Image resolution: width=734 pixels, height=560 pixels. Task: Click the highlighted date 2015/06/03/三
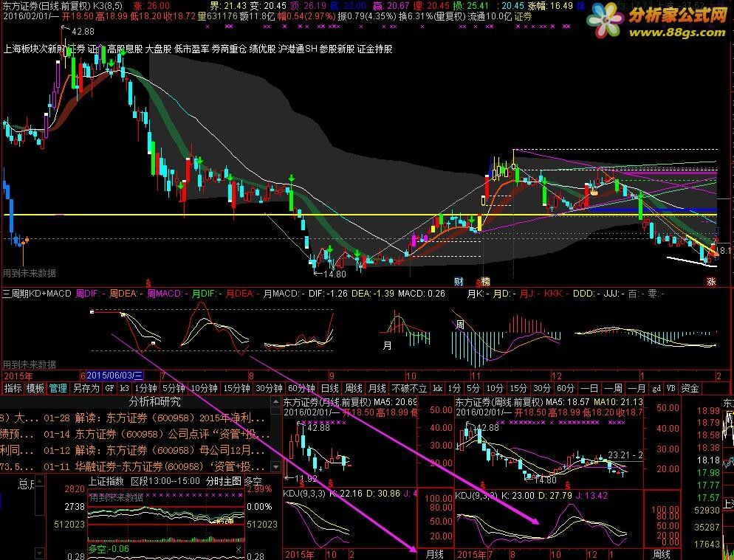tap(114, 376)
